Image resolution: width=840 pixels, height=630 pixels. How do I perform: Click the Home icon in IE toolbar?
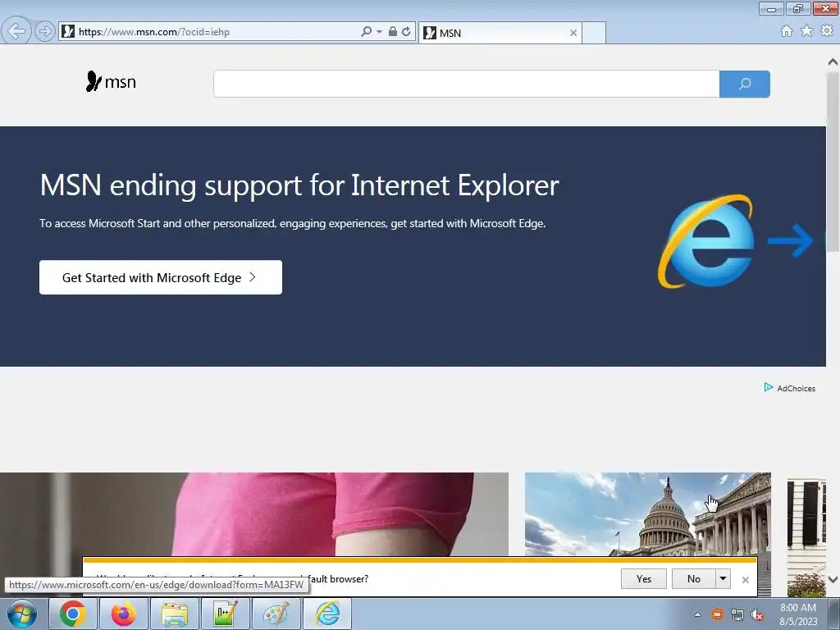click(787, 31)
